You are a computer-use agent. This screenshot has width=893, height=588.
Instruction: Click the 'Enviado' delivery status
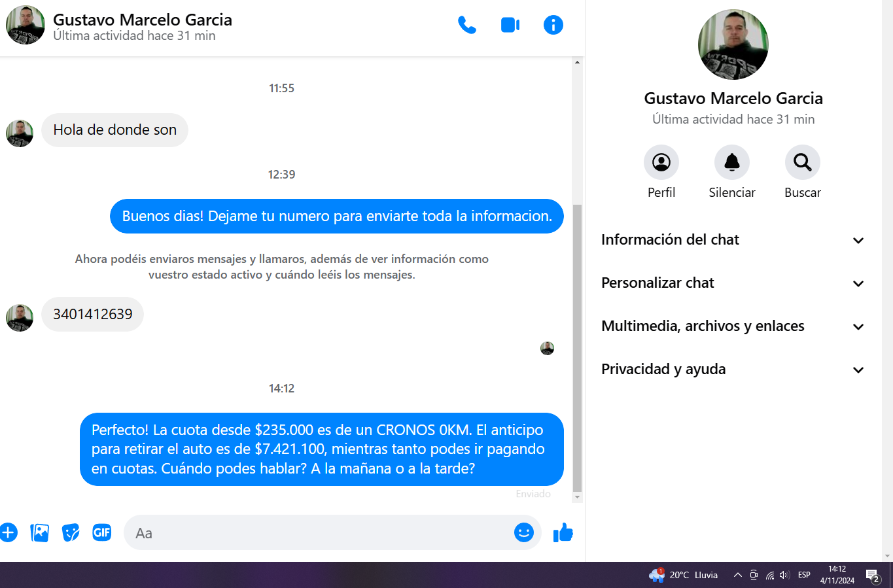tap(533, 494)
